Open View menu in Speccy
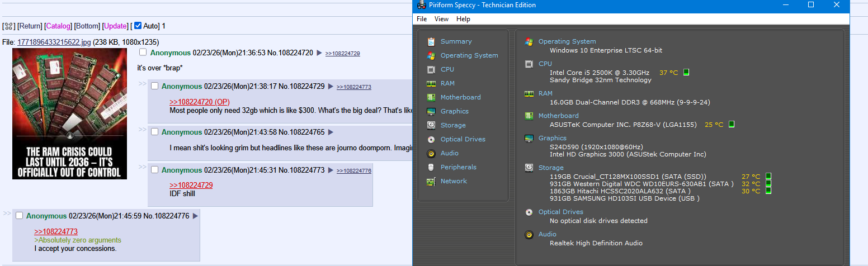The image size is (868, 266). point(441,19)
